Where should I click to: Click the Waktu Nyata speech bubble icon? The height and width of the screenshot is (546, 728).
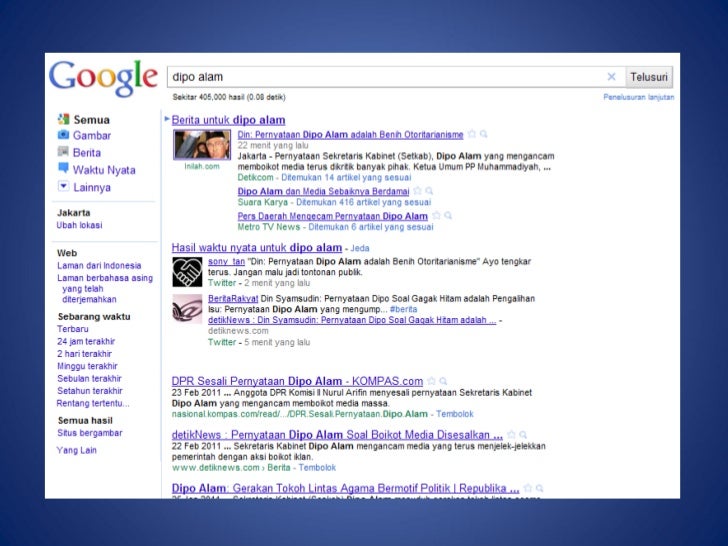tap(63, 168)
